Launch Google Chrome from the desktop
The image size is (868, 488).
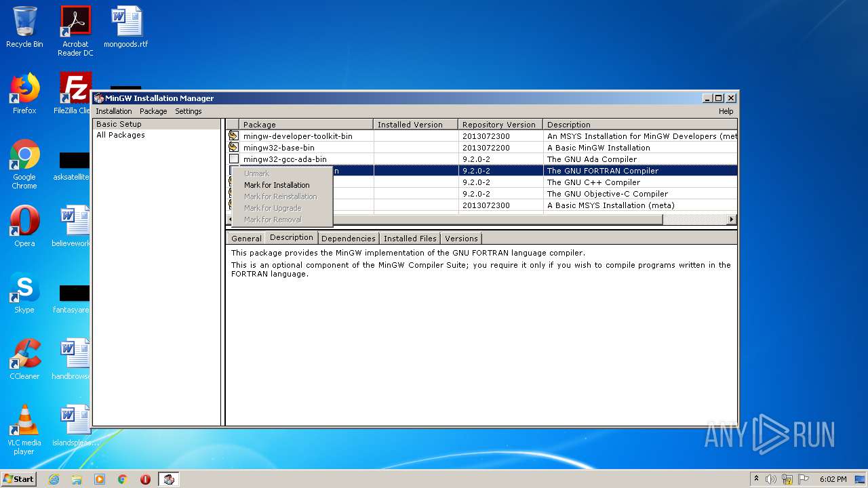(x=24, y=164)
